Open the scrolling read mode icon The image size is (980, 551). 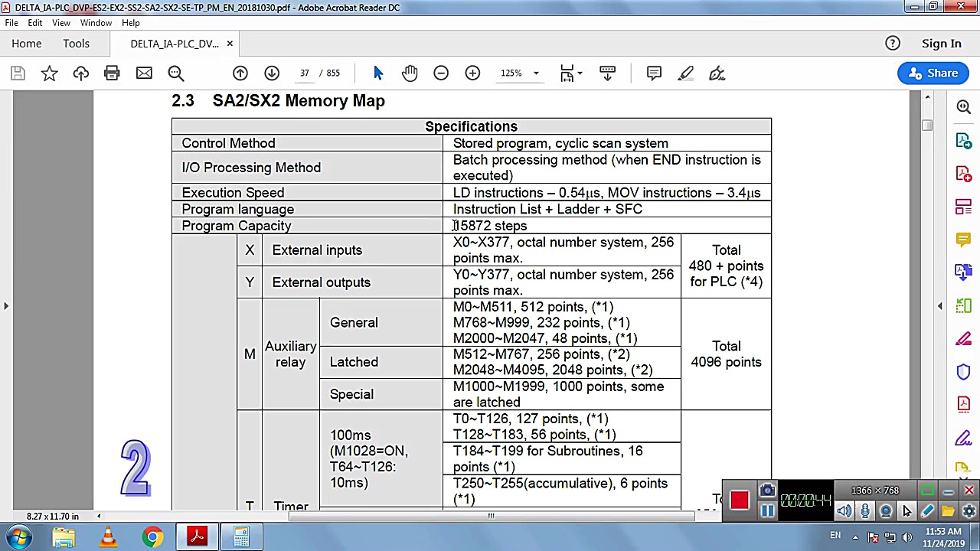(607, 73)
